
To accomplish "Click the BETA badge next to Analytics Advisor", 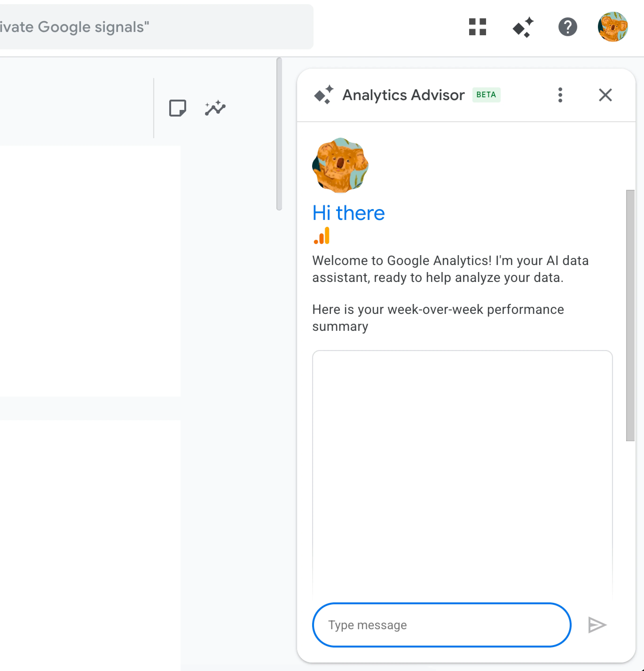I will 486,94.
